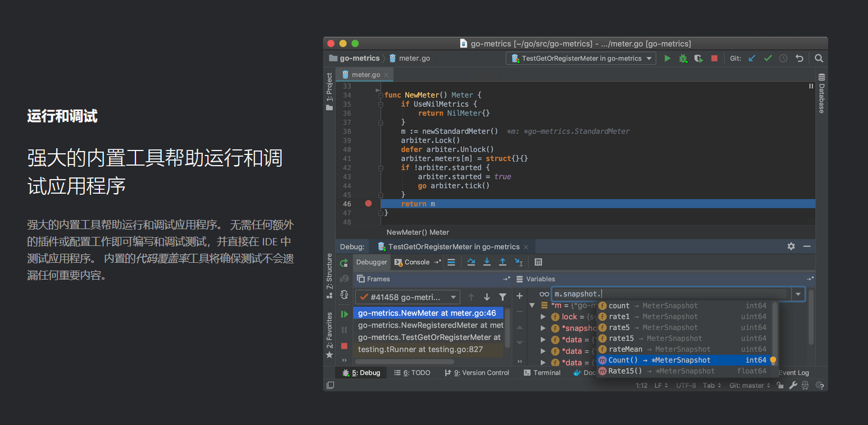Expand the *snapshot variable node

[x=543, y=328]
